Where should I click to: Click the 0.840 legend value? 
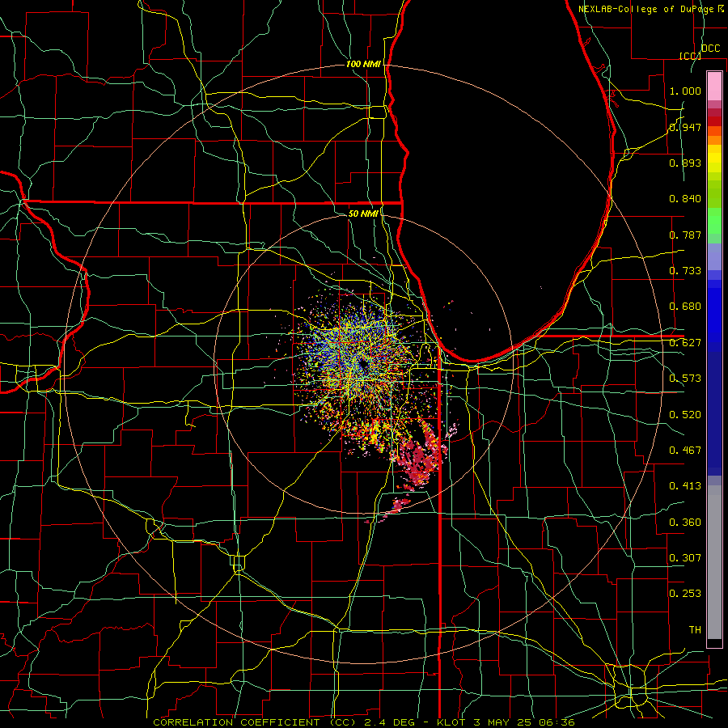[x=685, y=199]
